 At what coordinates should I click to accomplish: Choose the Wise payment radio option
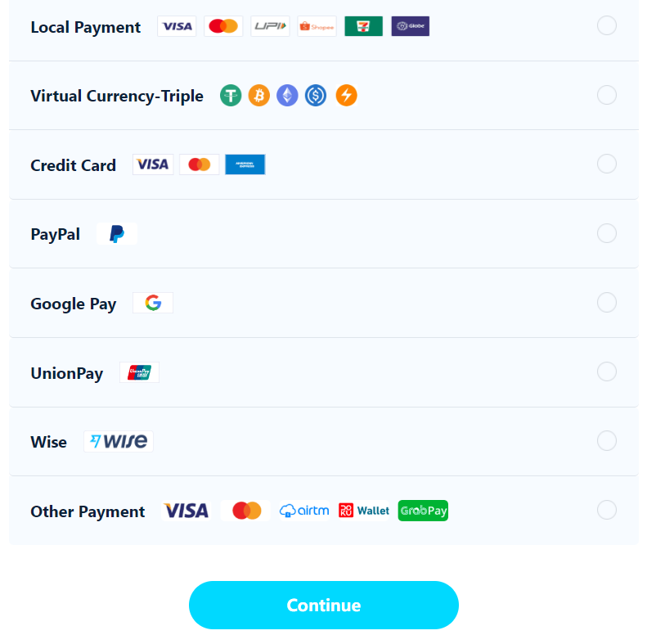[607, 441]
